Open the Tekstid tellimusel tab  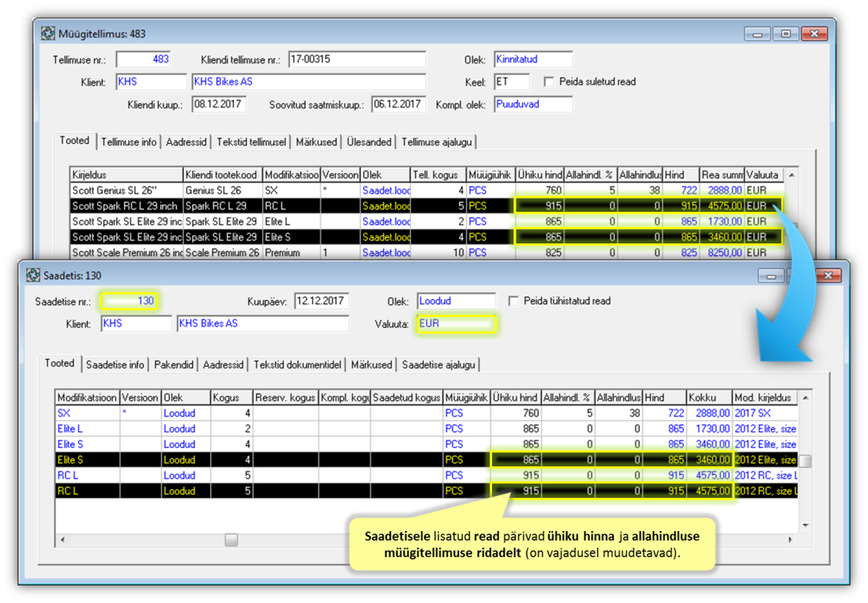click(x=251, y=142)
